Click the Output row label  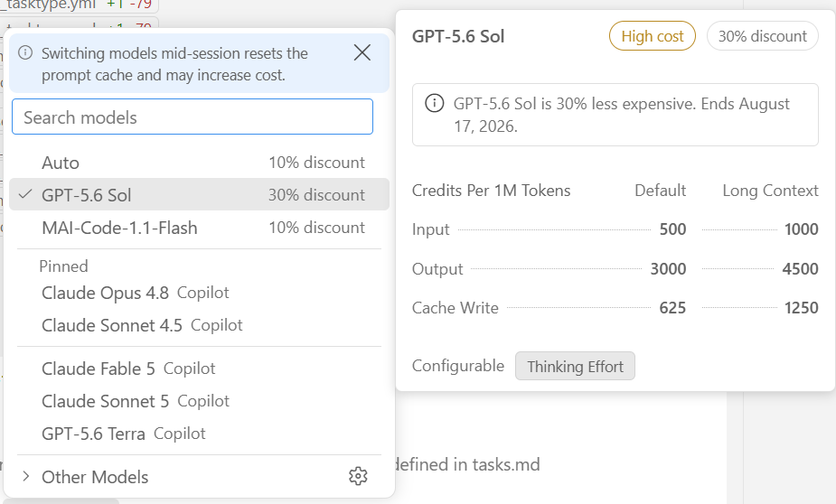437,269
